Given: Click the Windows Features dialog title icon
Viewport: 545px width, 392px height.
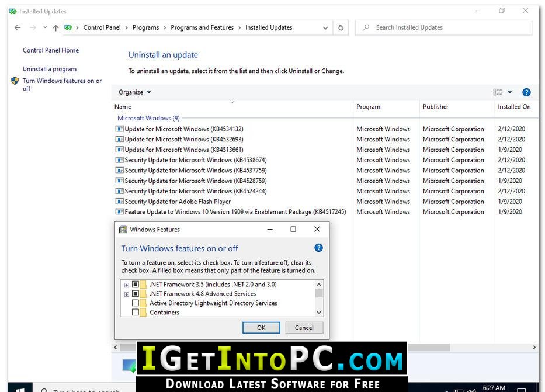Looking at the screenshot, I should click(x=123, y=230).
